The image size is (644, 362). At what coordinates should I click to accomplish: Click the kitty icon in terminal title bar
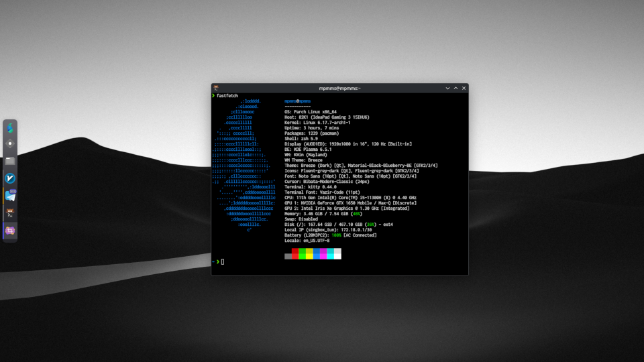(217, 88)
